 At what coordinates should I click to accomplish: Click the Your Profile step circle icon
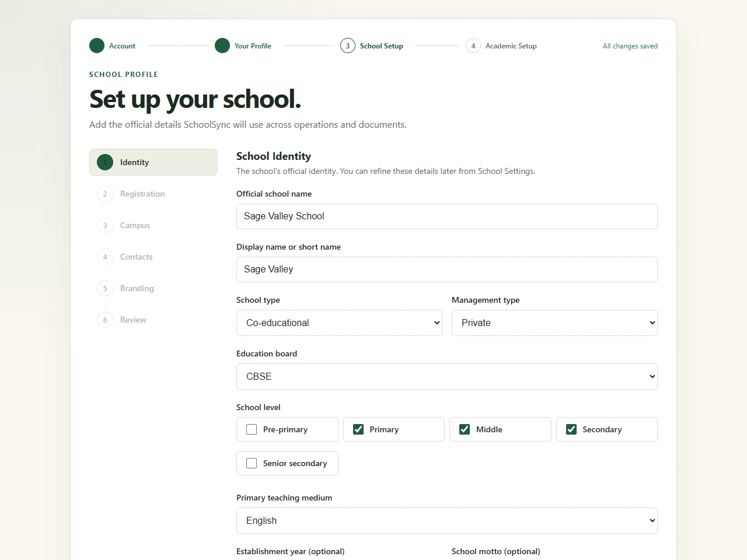click(222, 45)
